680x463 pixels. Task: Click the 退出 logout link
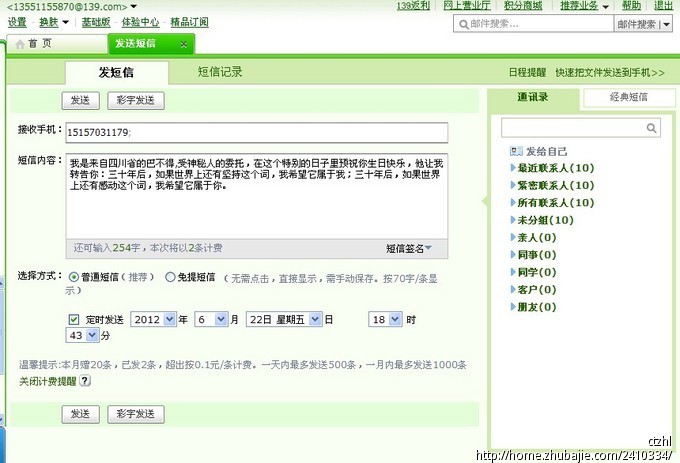pos(664,6)
